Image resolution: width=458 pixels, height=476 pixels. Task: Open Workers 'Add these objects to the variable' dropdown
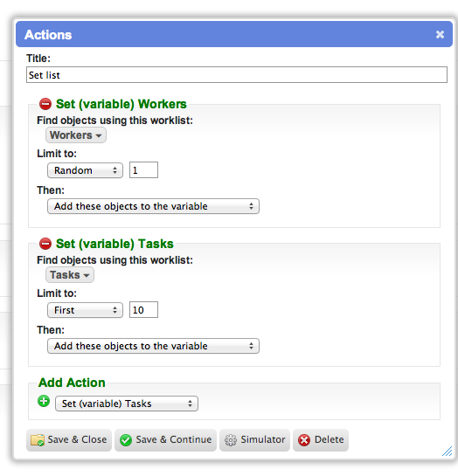click(153, 206)
